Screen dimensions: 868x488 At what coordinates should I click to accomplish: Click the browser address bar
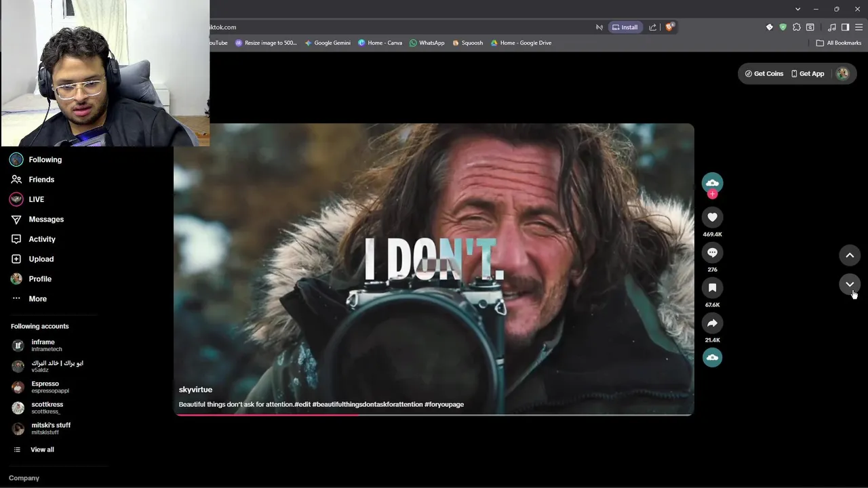400,27
